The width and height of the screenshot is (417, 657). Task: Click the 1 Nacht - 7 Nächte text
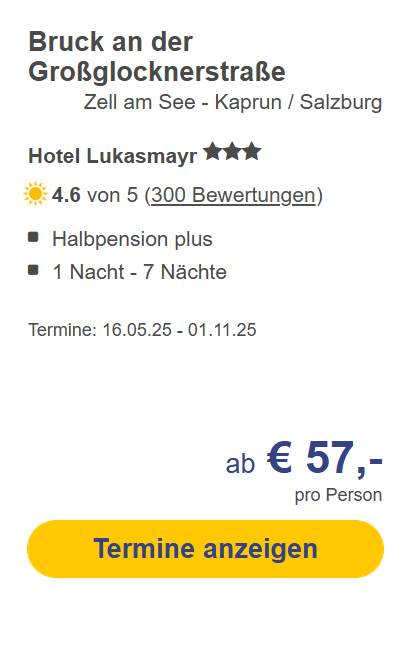[x=140, y=272]
